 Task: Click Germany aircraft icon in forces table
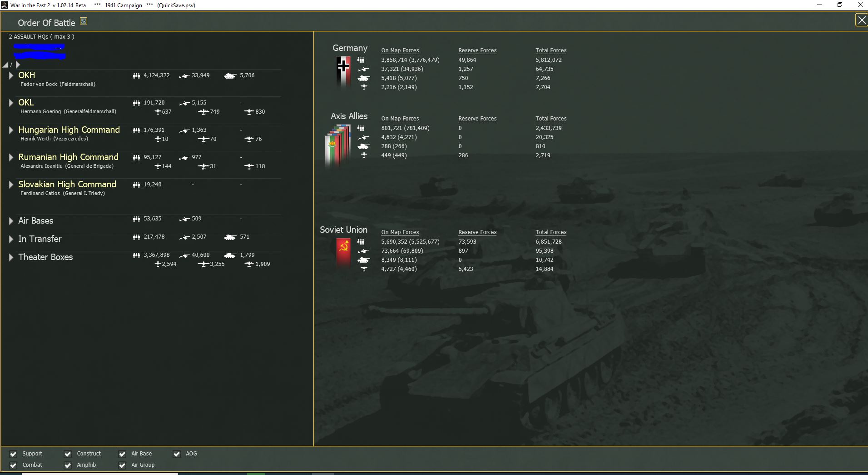[x=364, y=87]
